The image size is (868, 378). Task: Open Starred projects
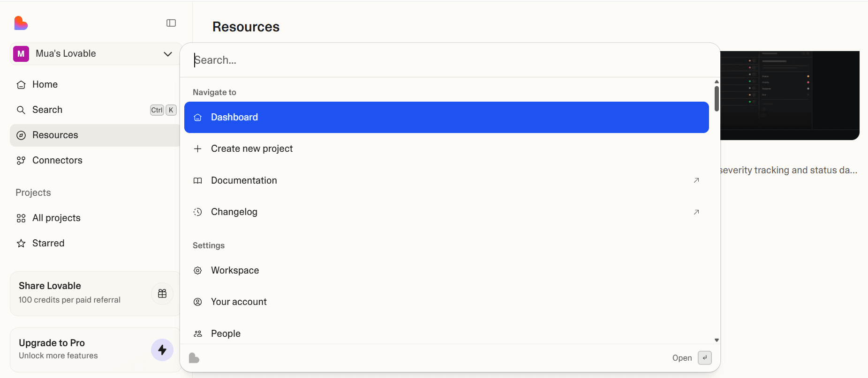[95, 243]
